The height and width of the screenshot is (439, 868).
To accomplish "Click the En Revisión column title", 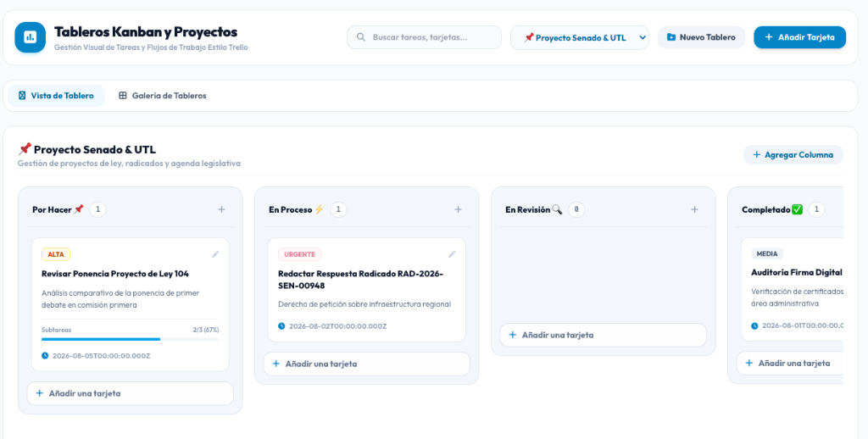I will [534, 209].
